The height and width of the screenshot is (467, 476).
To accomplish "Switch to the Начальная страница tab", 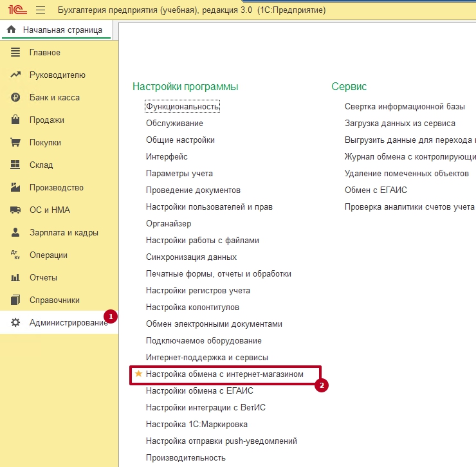I will click(62, 30).
